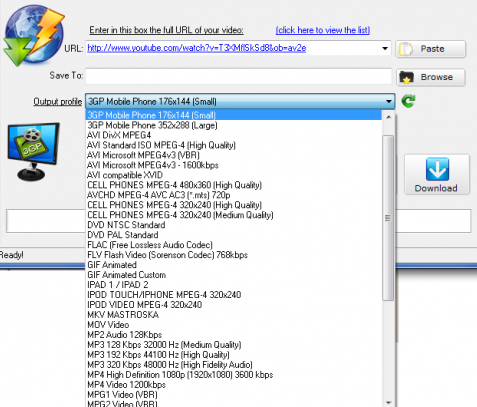Choose AVI Standard ISO MPEG-4 (High Quality)

tap(234, 145)
